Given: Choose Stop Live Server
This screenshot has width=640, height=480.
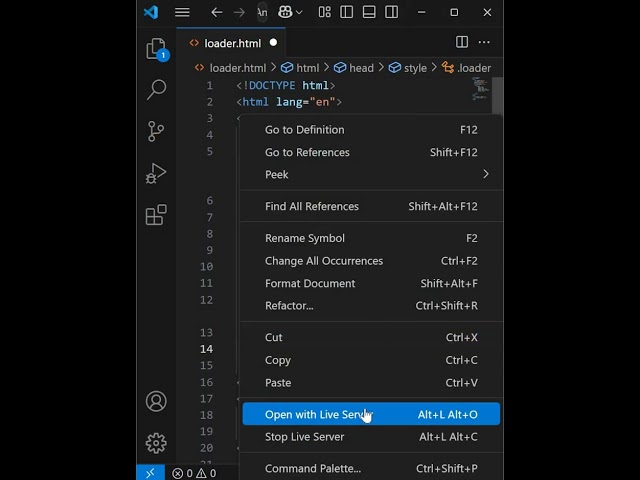Looking at the screenshot, I should click(371, 437).
